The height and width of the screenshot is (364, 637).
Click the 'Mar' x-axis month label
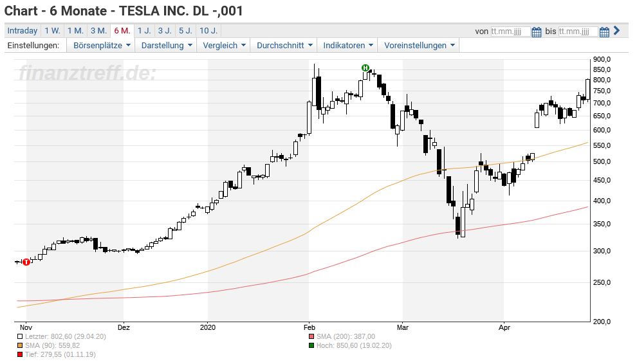403,327
